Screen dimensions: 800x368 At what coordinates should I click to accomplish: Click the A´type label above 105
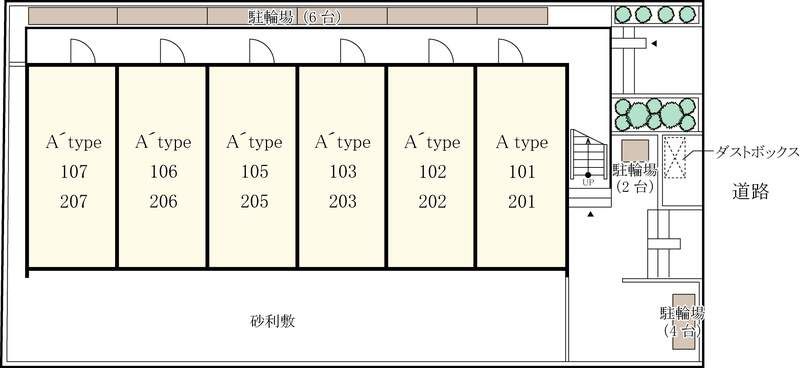(254, 142)
